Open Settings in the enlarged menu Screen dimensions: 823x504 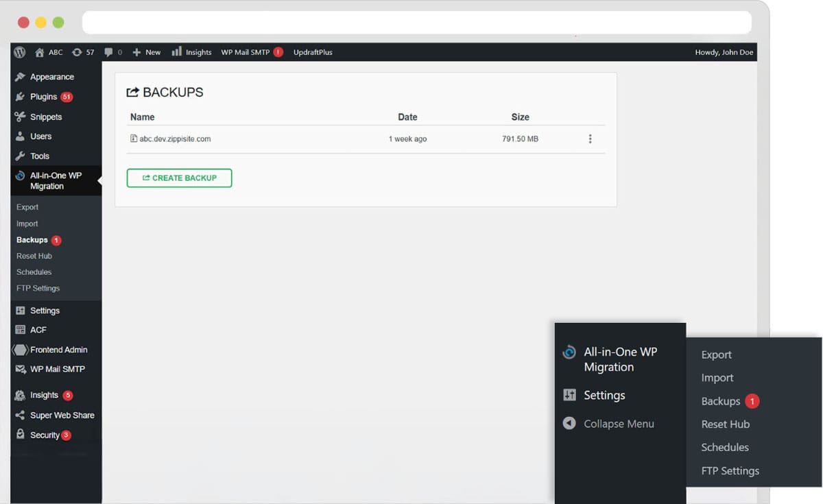pyautogui.click(x=604, y=395)
